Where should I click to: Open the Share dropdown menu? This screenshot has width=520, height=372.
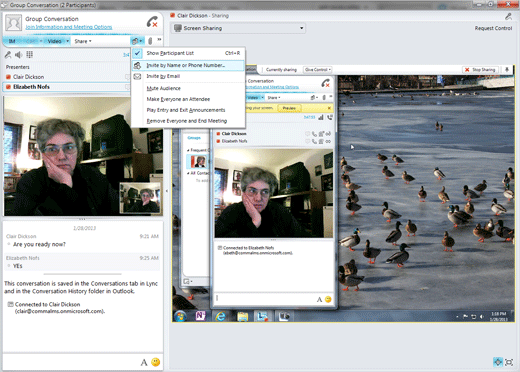click(x=83, y=41)
